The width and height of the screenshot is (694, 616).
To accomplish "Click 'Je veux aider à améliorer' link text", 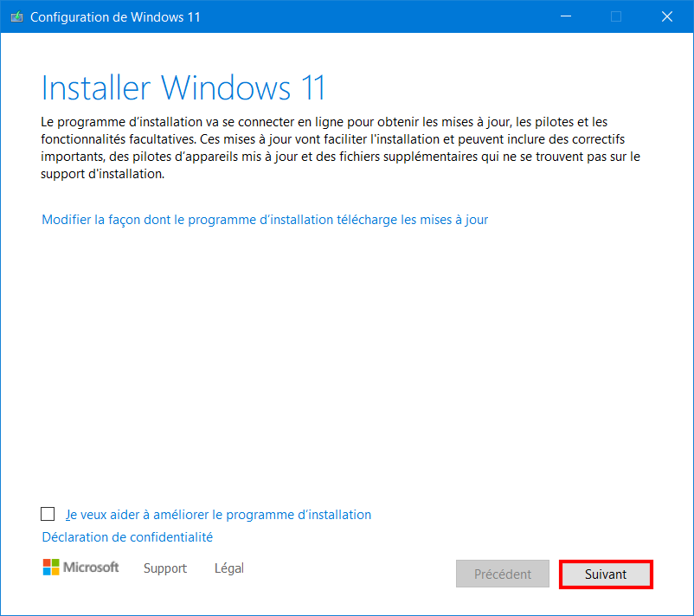I will coord(218,515).
